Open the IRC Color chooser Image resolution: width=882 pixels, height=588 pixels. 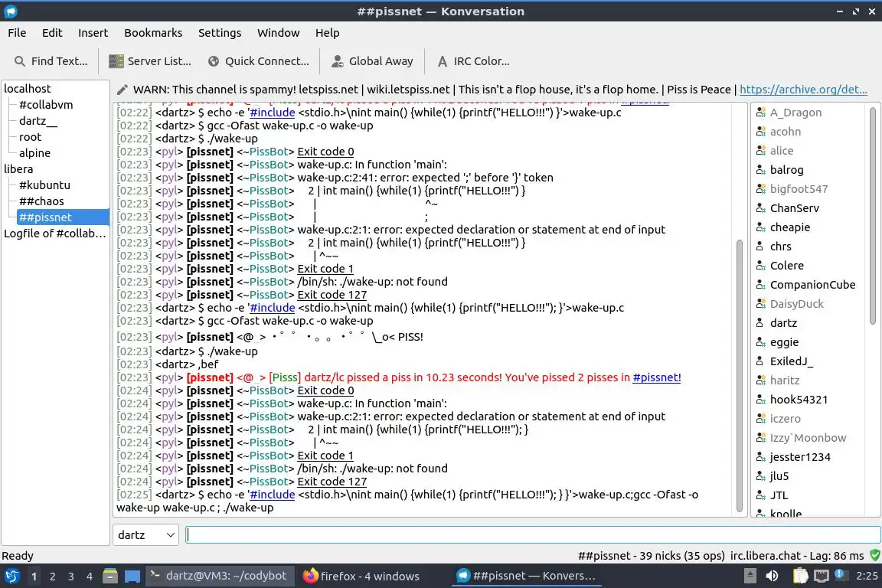point(474,61)
